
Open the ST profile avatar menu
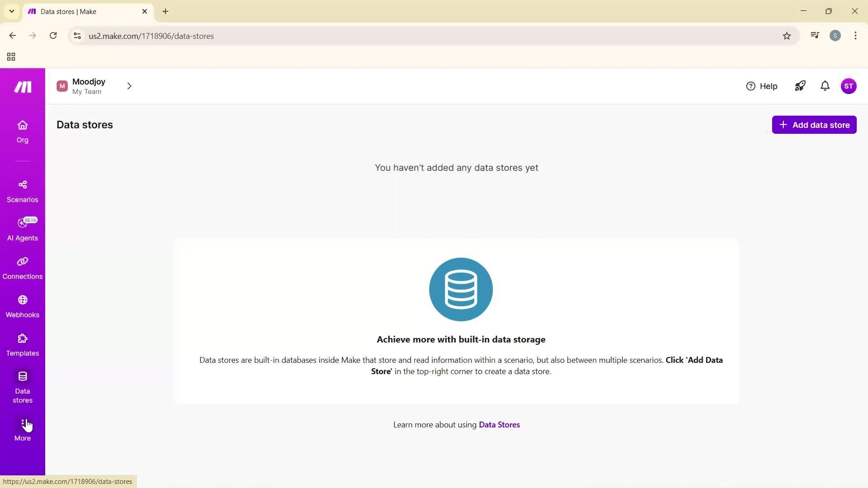pyautogui.click(x=849, y=86)
